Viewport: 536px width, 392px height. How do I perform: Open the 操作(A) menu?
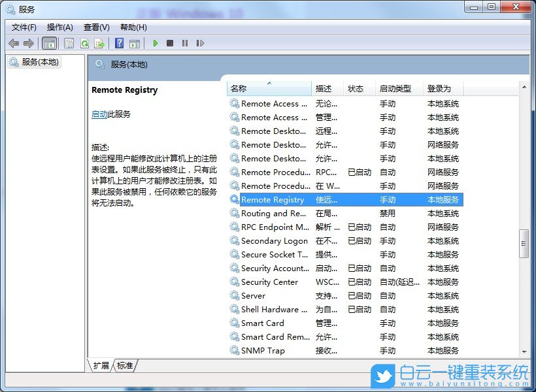pyautogui.click(x=60, y=27)
